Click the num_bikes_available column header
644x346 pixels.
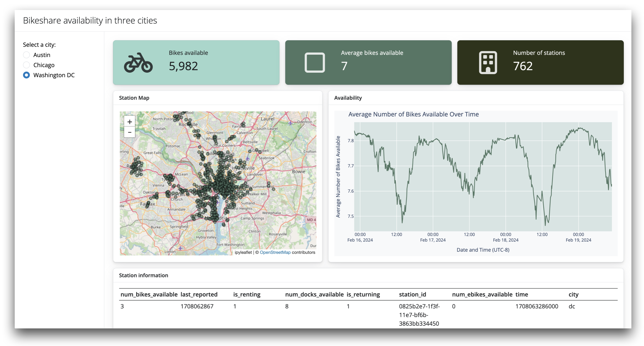tap(149, 294)
